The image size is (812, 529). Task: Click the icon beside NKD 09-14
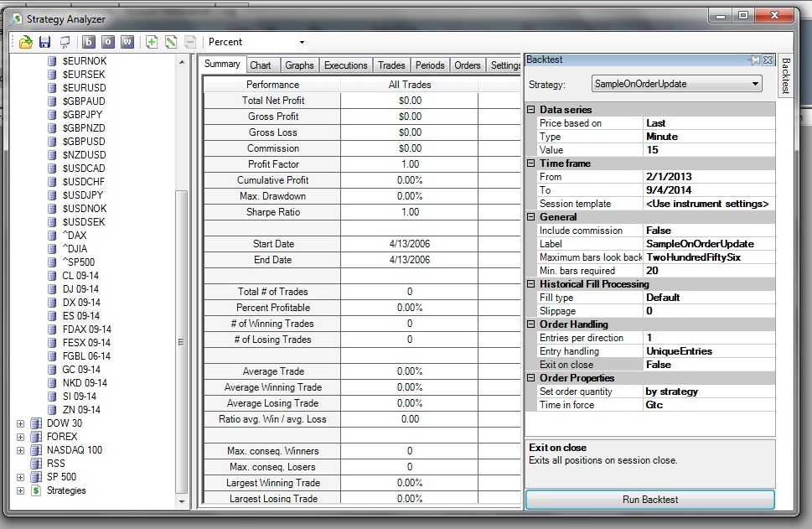pyautogui.click(x=52, y=383)
